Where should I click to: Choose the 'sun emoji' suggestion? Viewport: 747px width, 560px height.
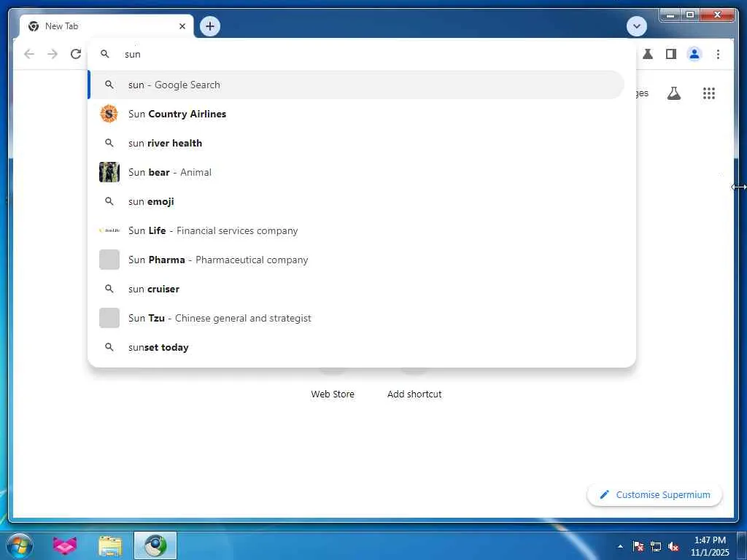[x=356, y=201]
